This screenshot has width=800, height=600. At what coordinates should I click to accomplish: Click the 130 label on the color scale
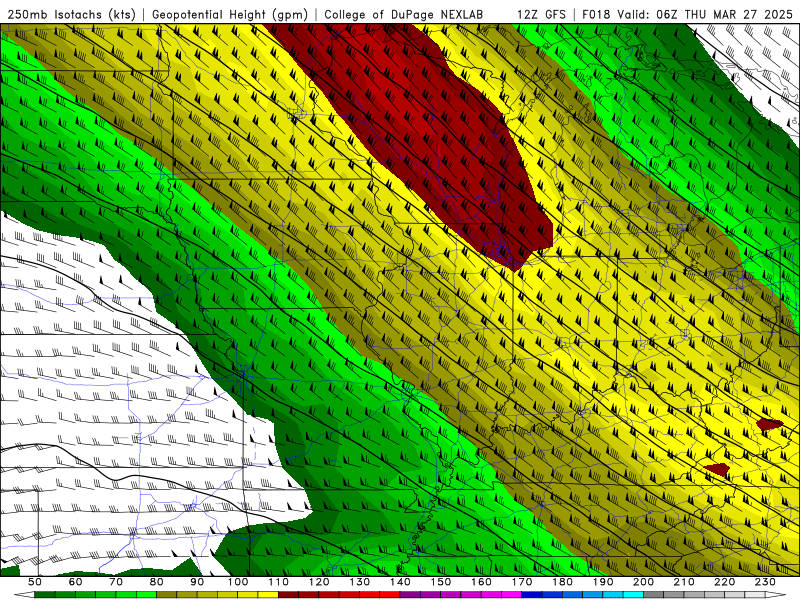coord(360,582)
